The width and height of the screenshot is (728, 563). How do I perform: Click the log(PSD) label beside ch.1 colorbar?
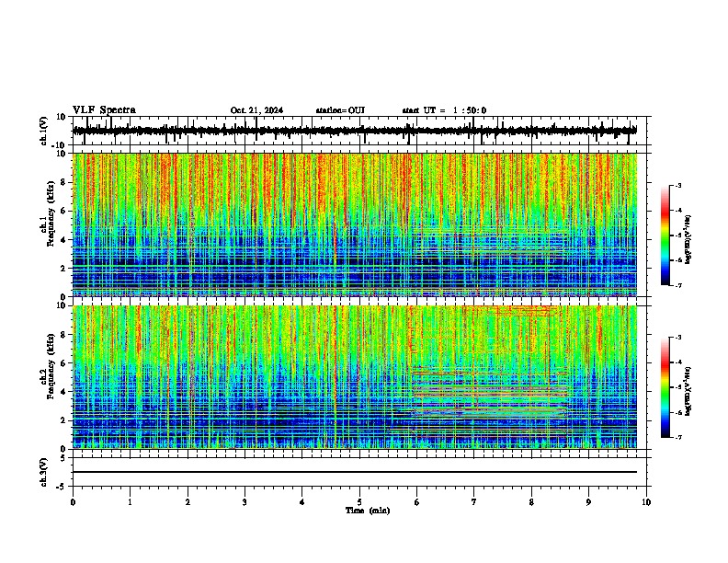point(688,239)
